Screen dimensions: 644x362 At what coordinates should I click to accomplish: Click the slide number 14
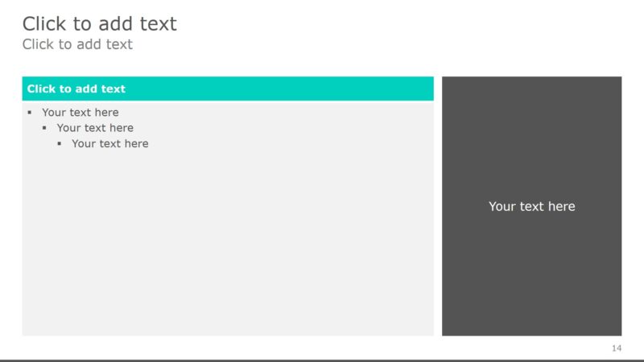tap(617, 348)
